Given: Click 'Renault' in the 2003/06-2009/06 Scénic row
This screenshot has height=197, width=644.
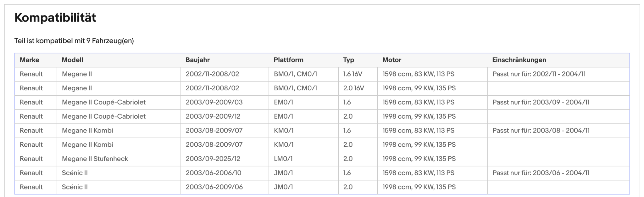Looking at the screenshot, I should point(31,187).
